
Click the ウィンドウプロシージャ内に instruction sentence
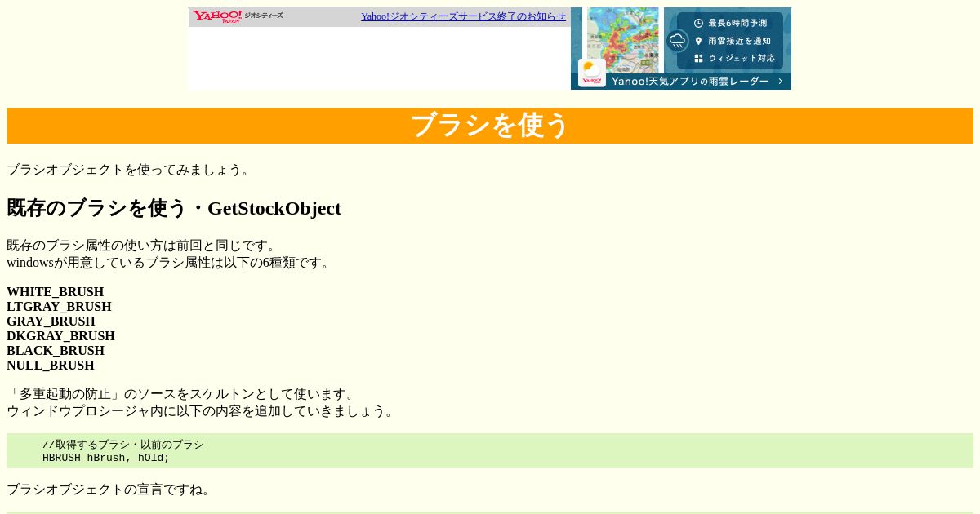tap(203, 411)
